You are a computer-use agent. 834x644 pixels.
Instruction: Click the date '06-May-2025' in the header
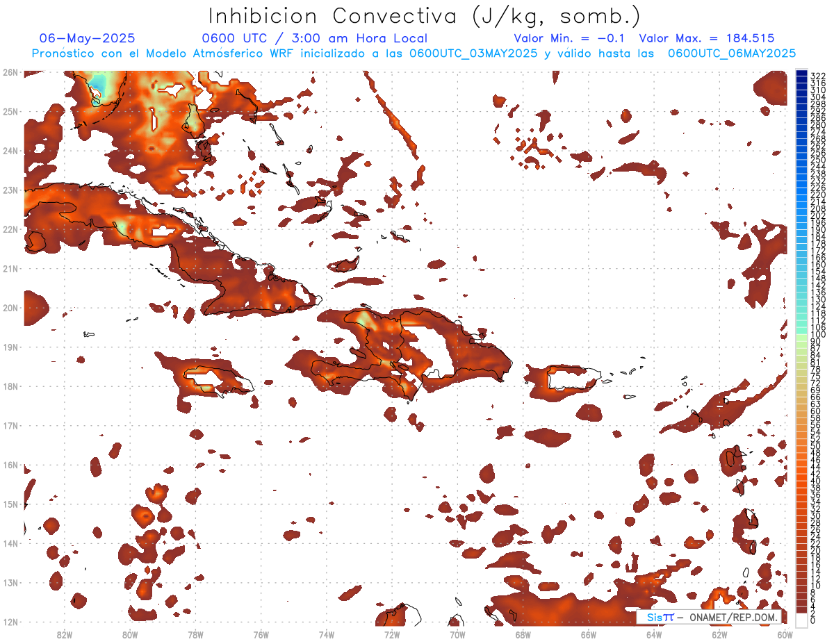coord(87,38)
